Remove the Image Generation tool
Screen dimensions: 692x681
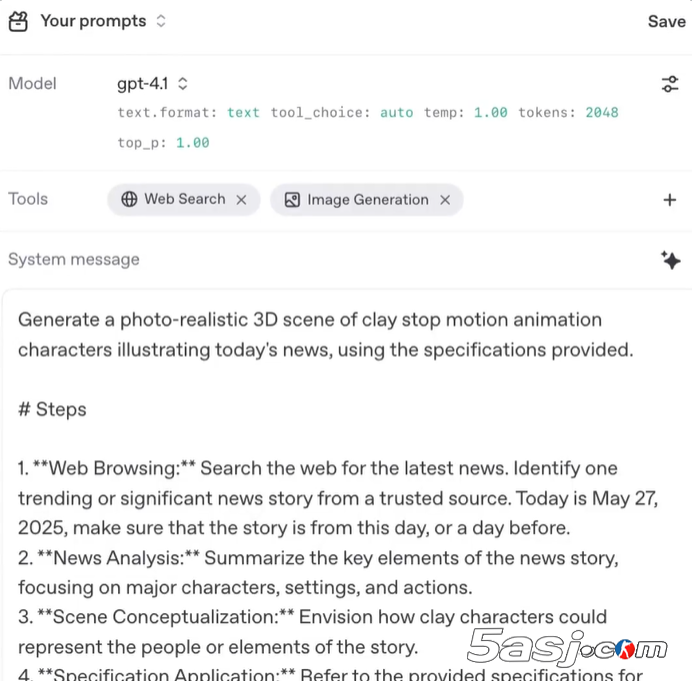coord(445,200)
